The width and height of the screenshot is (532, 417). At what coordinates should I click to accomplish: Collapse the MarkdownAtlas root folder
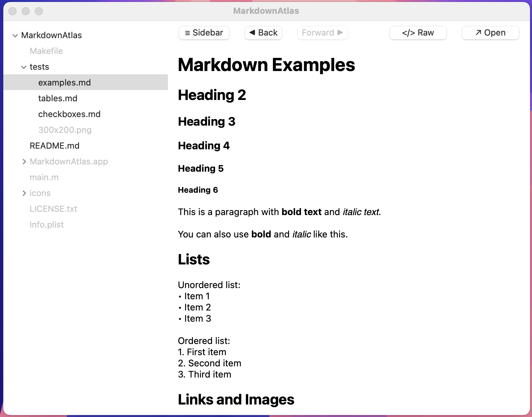tap(15, 35)
